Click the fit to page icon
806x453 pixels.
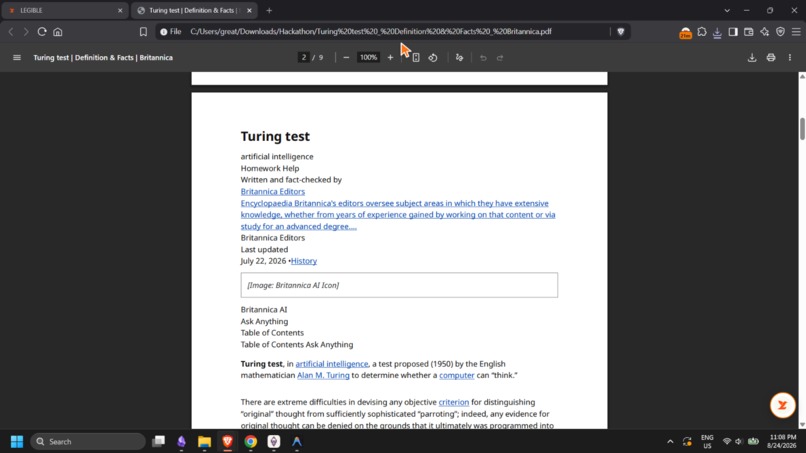point(416,58)
